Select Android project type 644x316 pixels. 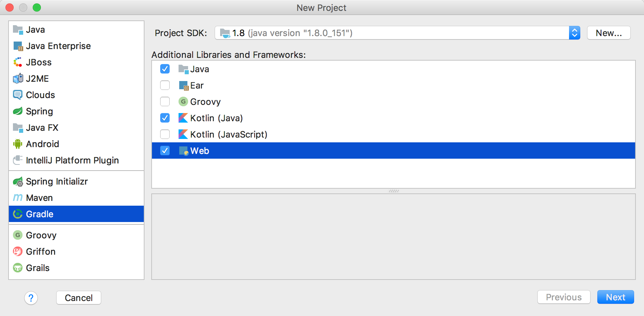(76, 144)
